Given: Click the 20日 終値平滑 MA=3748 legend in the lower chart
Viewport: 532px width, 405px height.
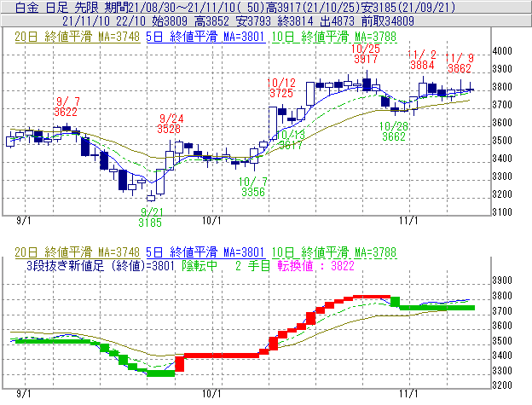Looking at the screenshot, I should point(78,252).
